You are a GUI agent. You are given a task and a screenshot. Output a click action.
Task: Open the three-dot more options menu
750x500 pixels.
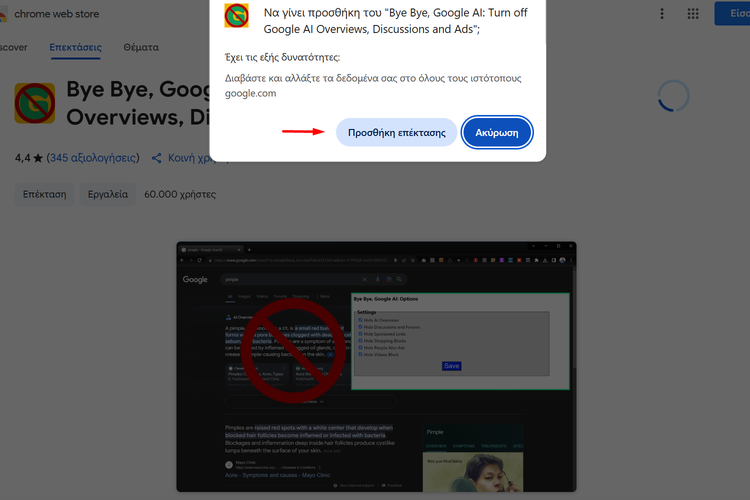click(x=661, y=14)
